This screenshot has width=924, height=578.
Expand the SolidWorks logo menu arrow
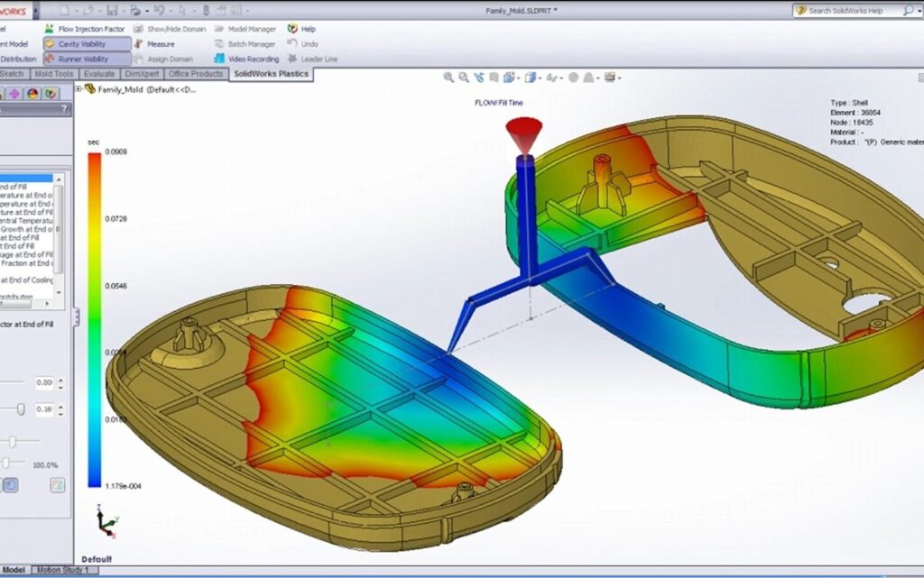36,11
